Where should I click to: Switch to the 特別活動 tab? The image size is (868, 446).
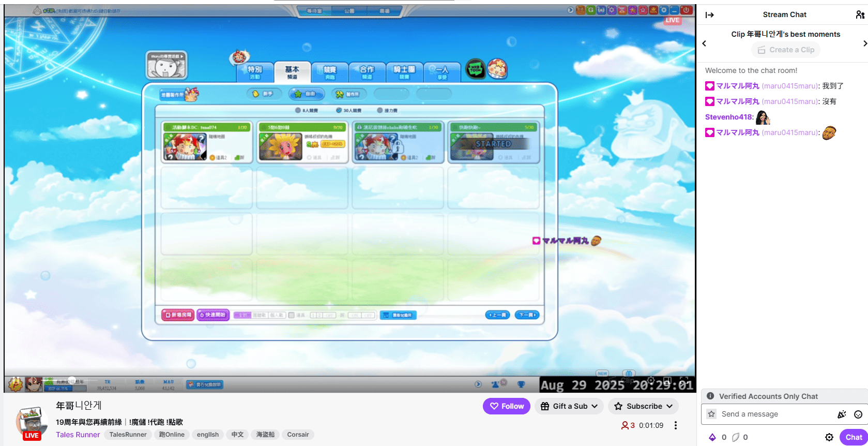[x=254, y=72]
